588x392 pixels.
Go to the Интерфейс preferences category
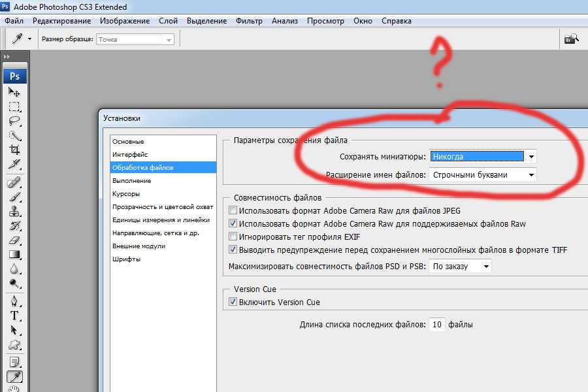163,155
